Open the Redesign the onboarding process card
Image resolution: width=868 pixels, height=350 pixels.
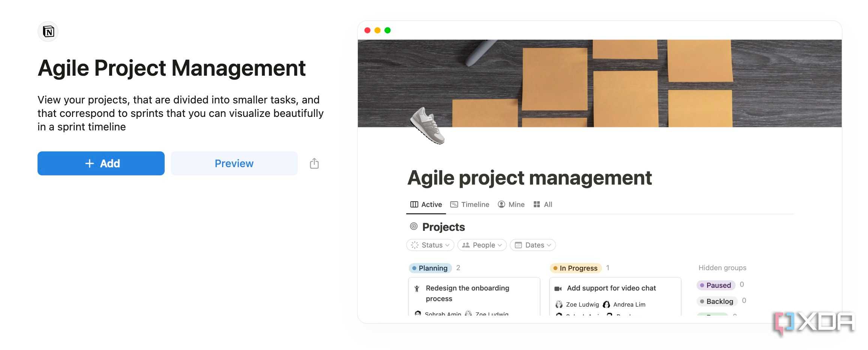[474, 296]
